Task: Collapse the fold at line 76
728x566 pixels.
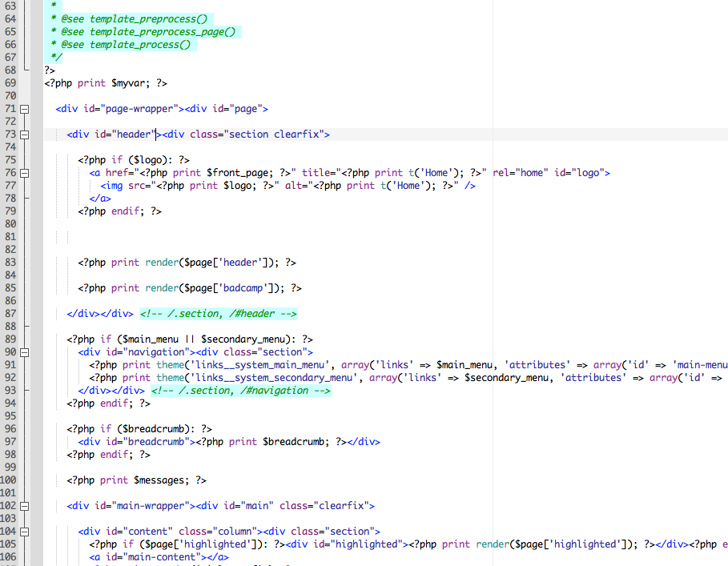Action: pos(25,173)
